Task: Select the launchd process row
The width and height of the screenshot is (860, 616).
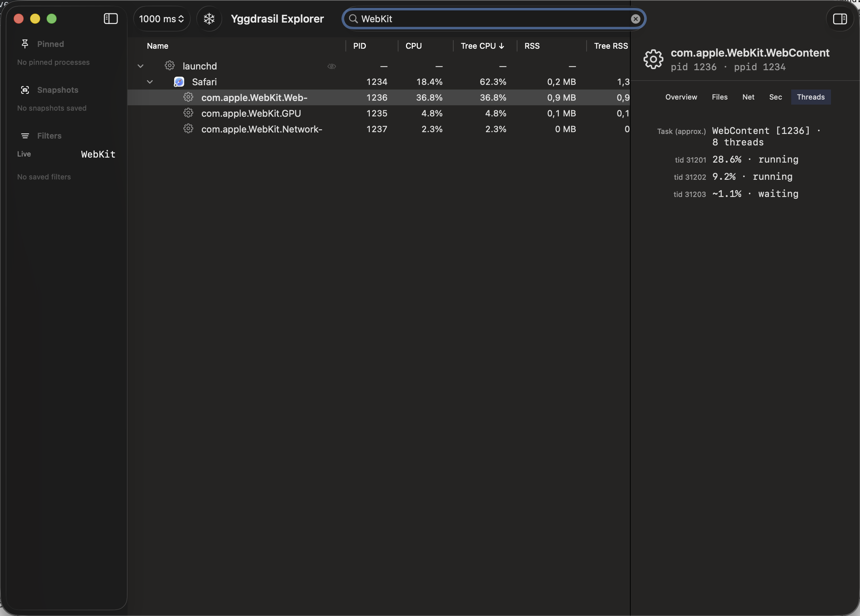Action: pyautogui.click(x=378, y=66)
